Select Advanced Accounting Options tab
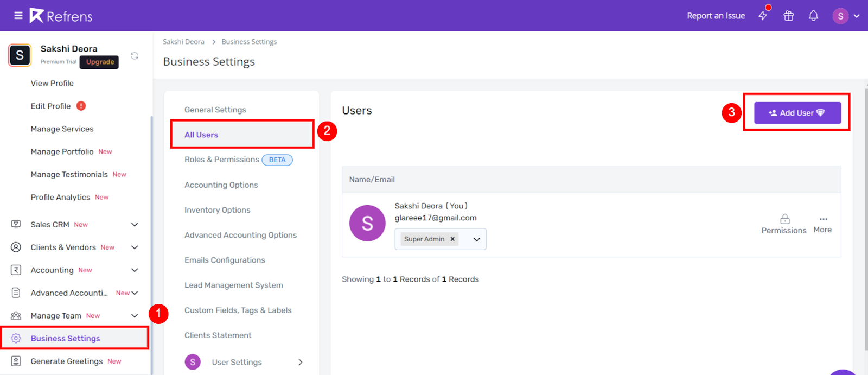The image size is (868, 375). (x=241, y=235)
